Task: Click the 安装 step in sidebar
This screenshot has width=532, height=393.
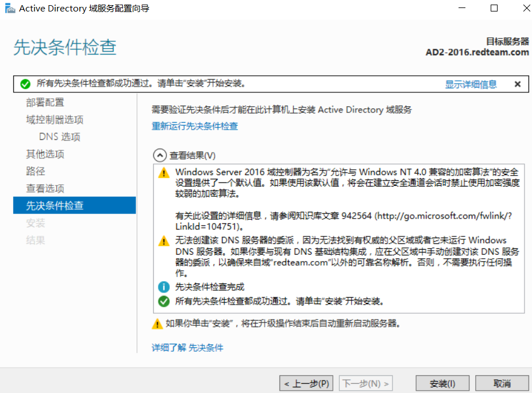Action: point(36,223)
